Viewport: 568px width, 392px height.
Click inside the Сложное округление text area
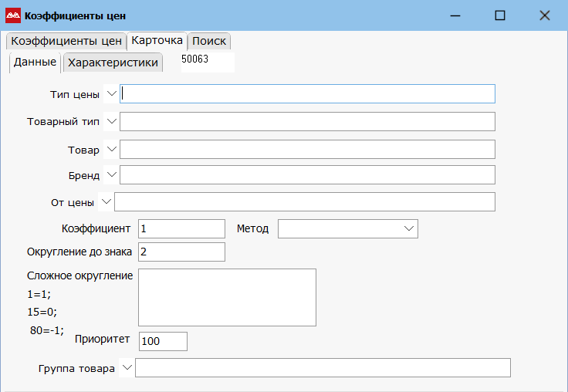pos(227,297)
